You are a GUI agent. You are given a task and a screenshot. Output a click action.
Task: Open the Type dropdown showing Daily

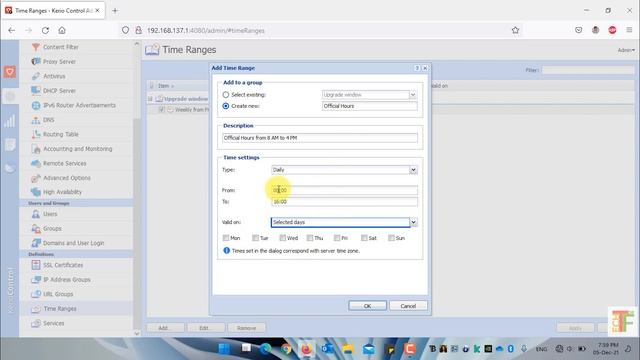click(x=413, y=170)
